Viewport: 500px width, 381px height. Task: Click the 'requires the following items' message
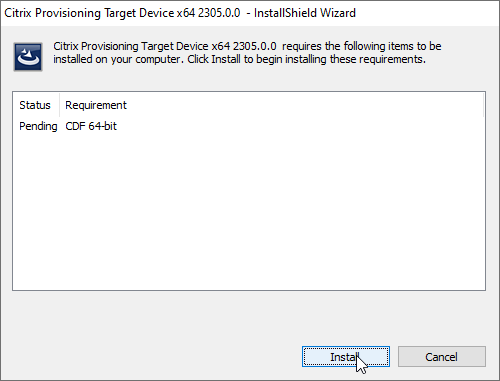coord(362,46)
